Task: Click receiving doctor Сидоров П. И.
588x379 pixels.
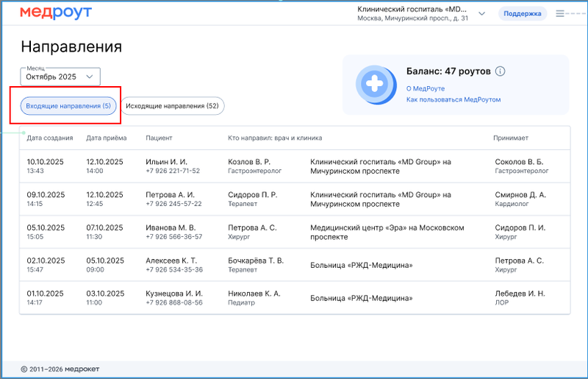Action: click(520, 227)
